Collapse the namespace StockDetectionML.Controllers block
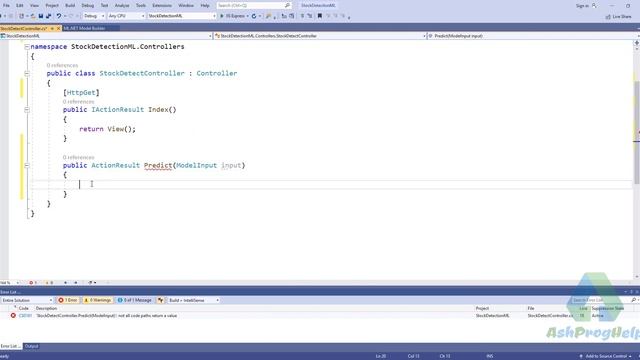This screenshot has height=360, width=640. coord(27,47)
